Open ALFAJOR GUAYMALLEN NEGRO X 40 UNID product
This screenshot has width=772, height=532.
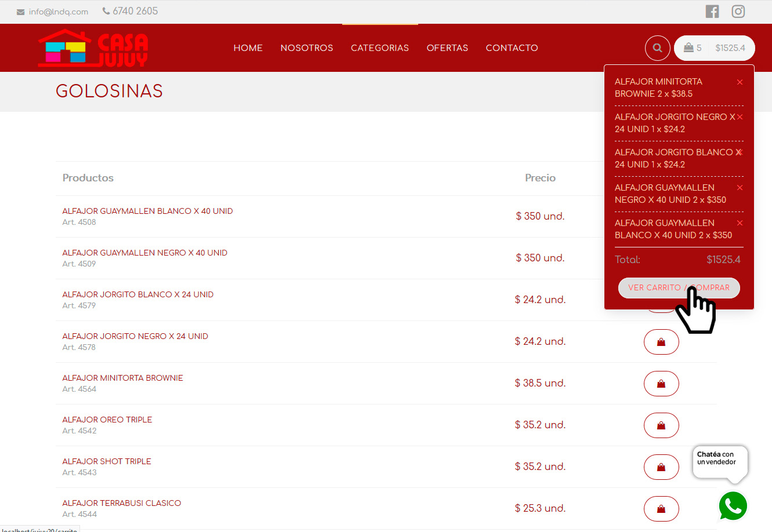pyautogui.click(x=145, y=253)
